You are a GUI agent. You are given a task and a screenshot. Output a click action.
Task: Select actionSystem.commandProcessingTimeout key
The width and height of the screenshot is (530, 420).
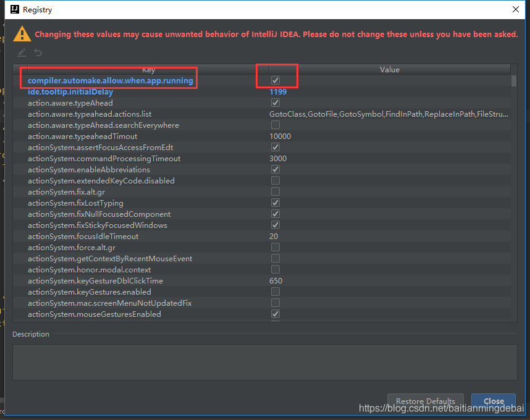104,159
